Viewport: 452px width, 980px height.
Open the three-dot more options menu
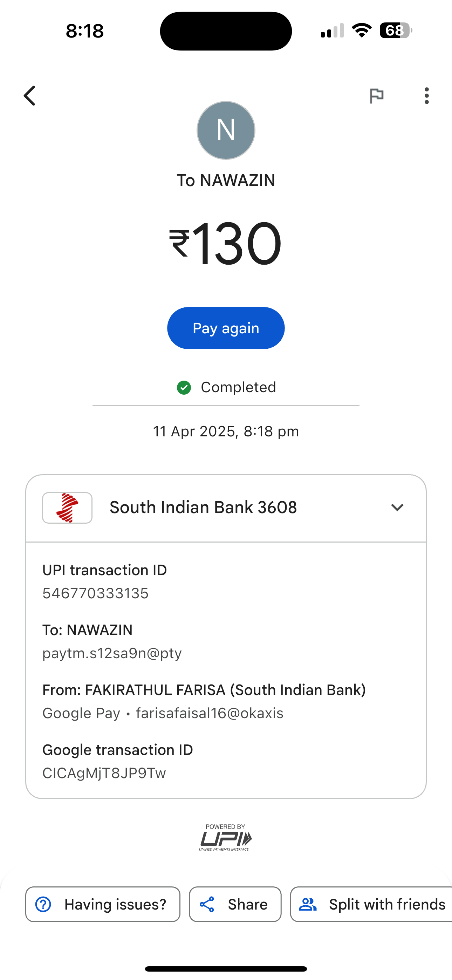[x=426, y=95]
